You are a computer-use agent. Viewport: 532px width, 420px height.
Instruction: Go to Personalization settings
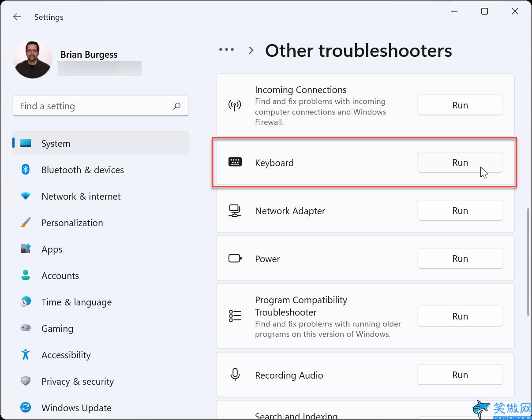[72, 223]
